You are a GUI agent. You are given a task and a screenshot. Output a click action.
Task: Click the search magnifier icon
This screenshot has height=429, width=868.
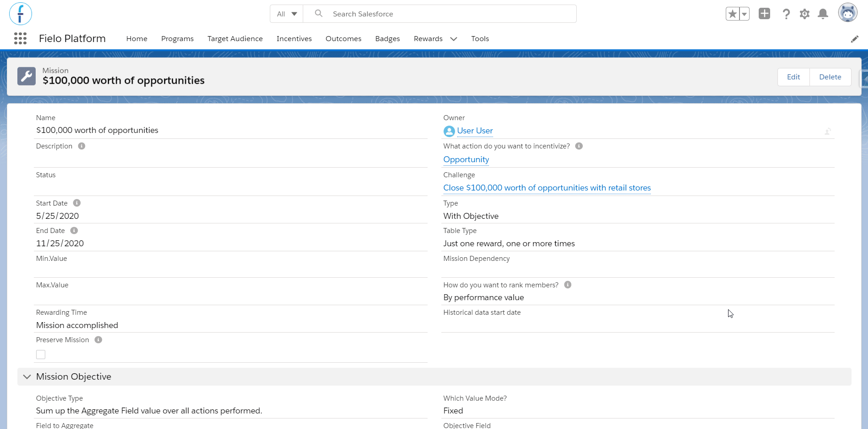pos(319,14)
